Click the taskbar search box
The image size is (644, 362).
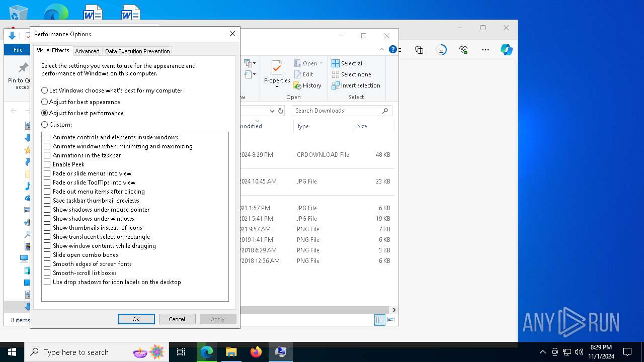coord(97,352)
